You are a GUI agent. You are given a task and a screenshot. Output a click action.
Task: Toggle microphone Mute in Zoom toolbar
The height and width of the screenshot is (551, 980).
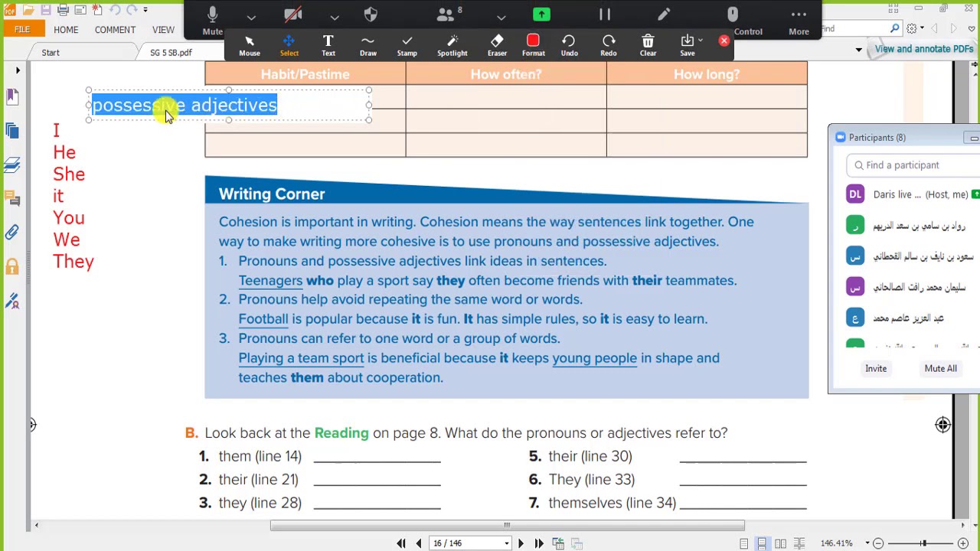(x=212, y=19)
